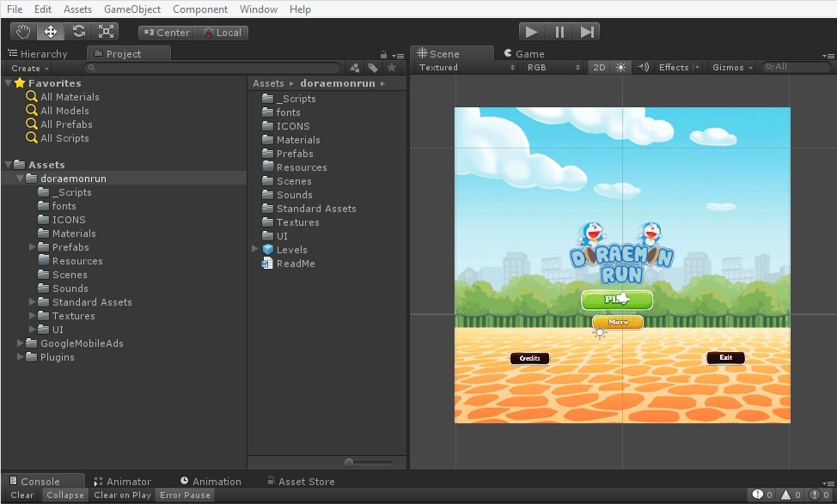Open the GameObject menu
Viewport: 837px width, 504px height.
131,9
